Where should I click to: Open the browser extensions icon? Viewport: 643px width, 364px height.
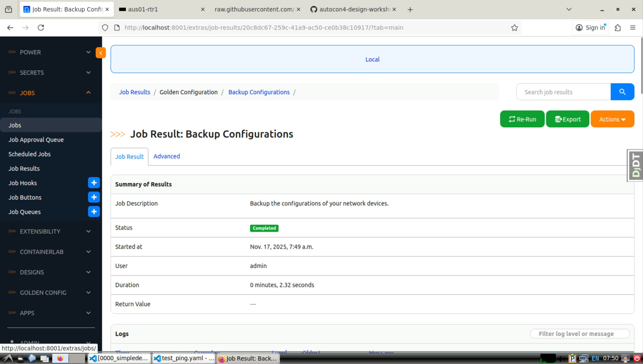pyautogui.click(x=617, y=27)
